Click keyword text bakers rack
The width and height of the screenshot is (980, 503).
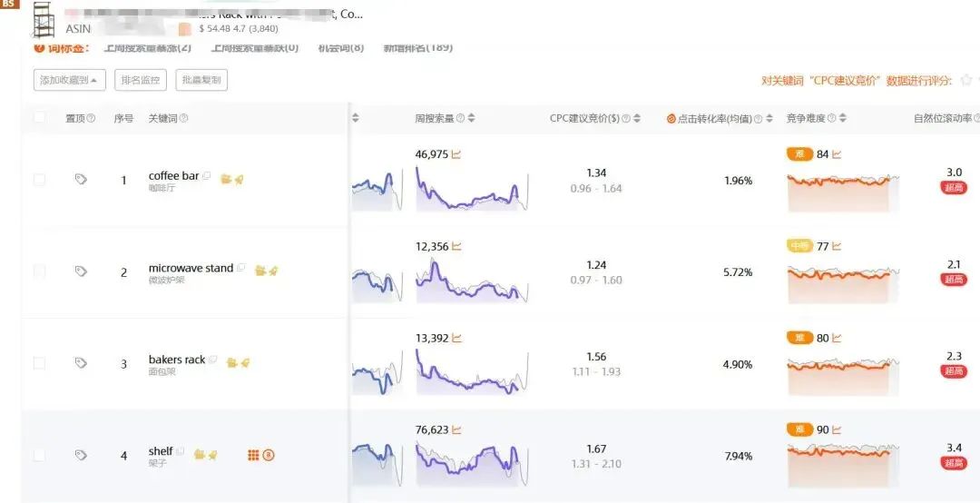[177, 360]
